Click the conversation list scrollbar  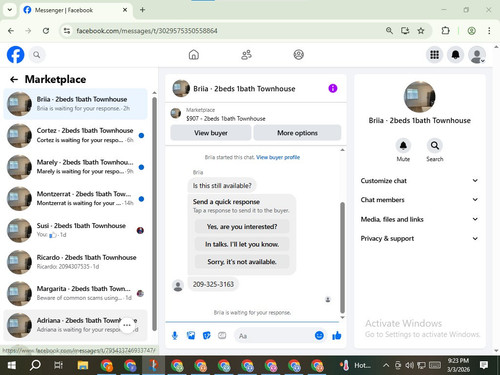pos(154,213)
